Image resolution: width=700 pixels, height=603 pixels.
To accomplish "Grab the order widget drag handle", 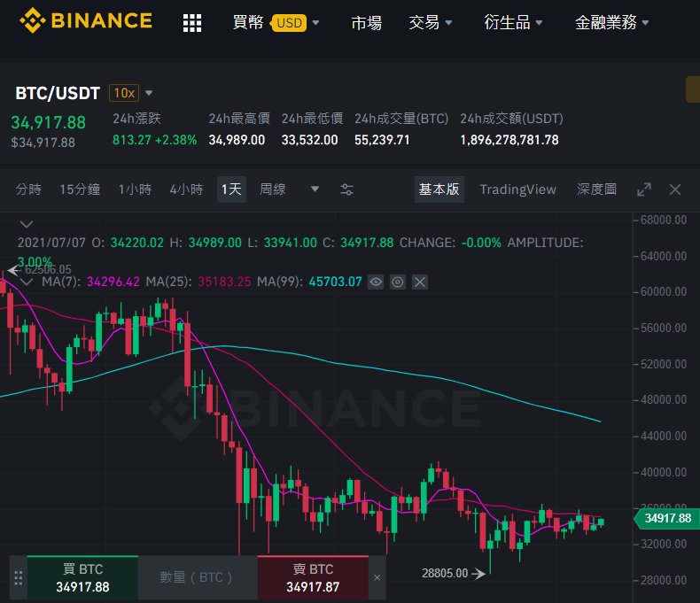I will point(19,577).
